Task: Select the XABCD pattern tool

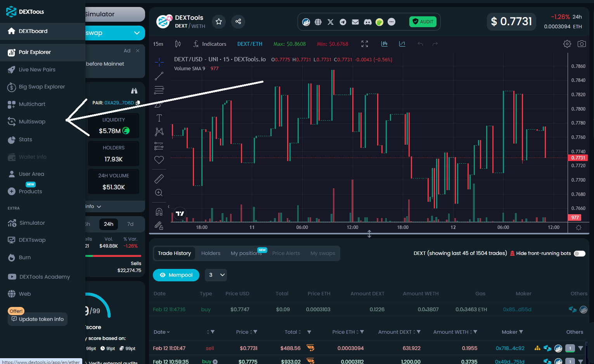Action: (159, 132)
